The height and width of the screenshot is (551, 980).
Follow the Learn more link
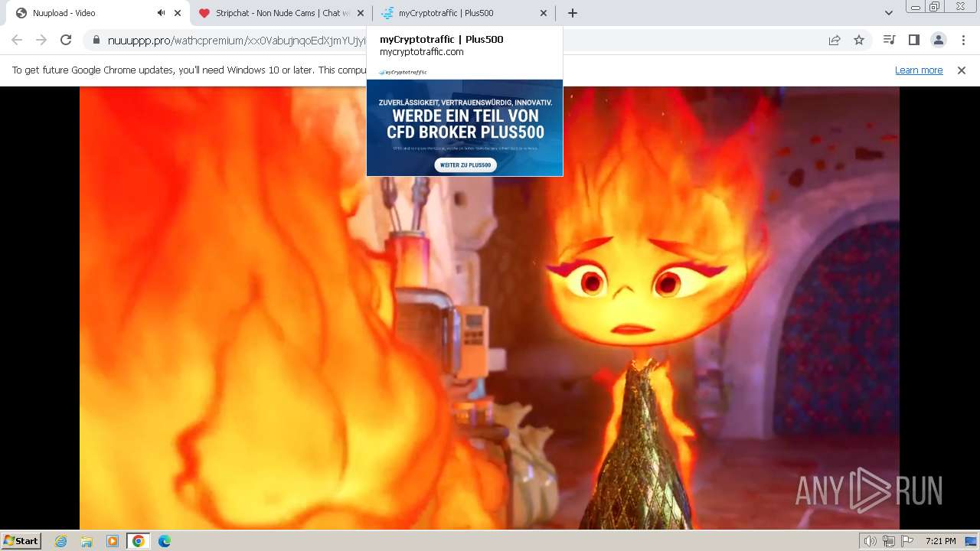pyautogui.click(x=919, y=70)
